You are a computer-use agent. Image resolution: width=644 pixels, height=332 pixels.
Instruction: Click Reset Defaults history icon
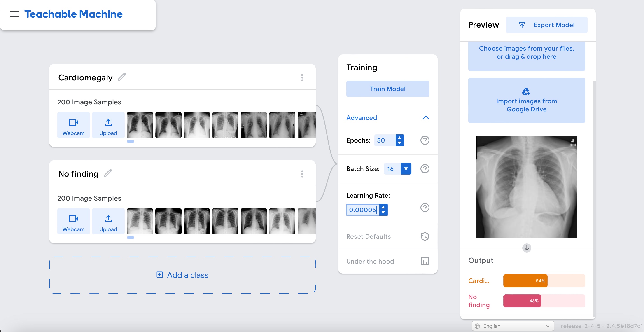tap(425, 236)
